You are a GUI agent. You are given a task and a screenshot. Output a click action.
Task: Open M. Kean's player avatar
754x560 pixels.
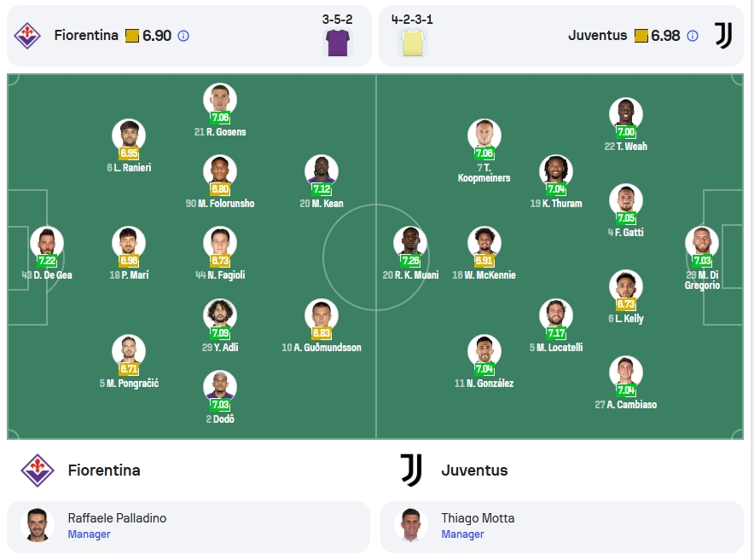click(x=322, y=171)
